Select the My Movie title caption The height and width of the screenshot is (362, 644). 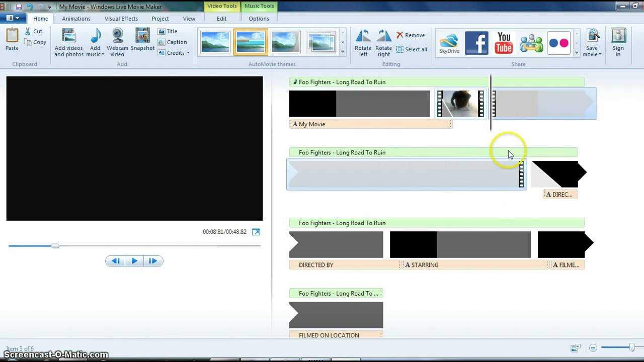370,124
